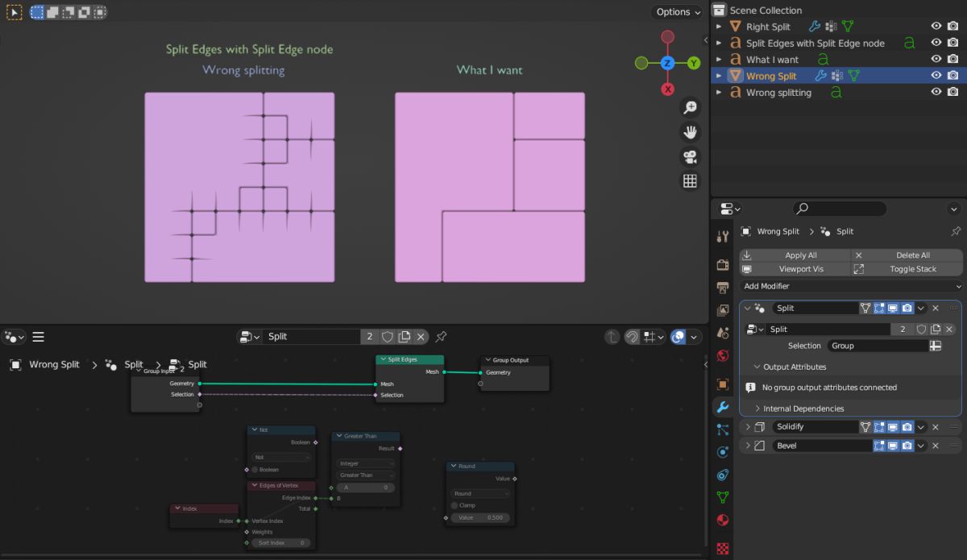
Task: Open the Add Modifier dropdown
Action: pos(851,286)
